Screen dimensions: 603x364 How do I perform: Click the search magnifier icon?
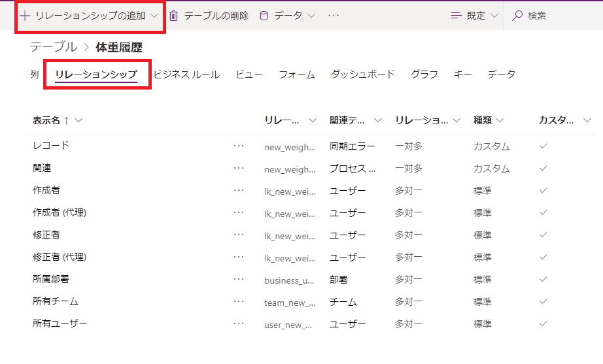517,16
